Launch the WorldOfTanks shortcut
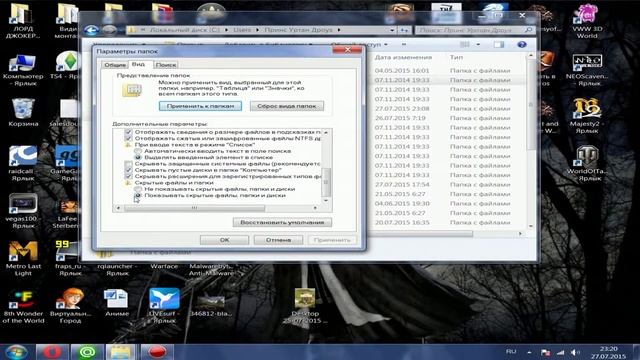The height and width of the screenshot is (360, 640). [587, 163]
